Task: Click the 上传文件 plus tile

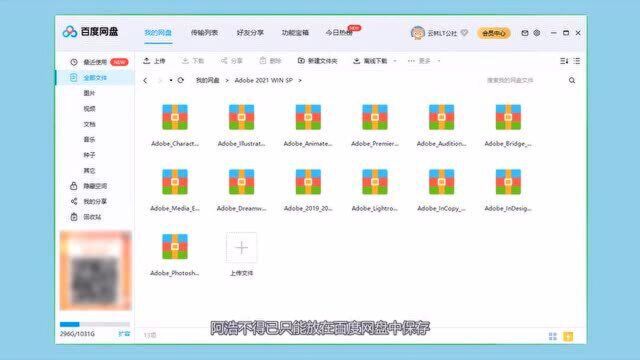Action: click(241, 247)
